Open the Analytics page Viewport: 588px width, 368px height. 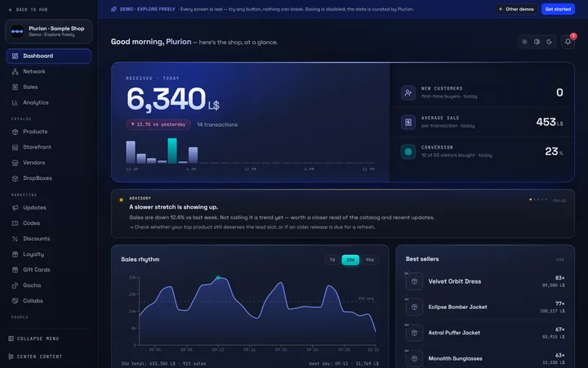tap(49, 102)
